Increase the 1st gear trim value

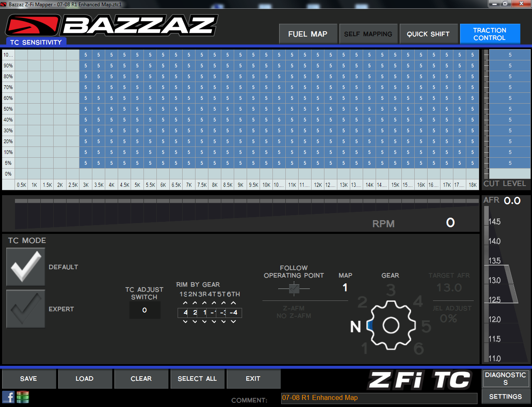(x=185, y=303)
